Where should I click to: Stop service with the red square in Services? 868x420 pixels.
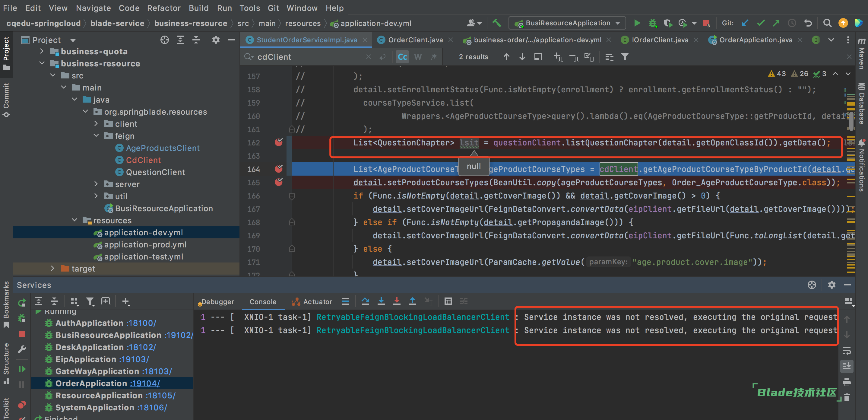22,334
